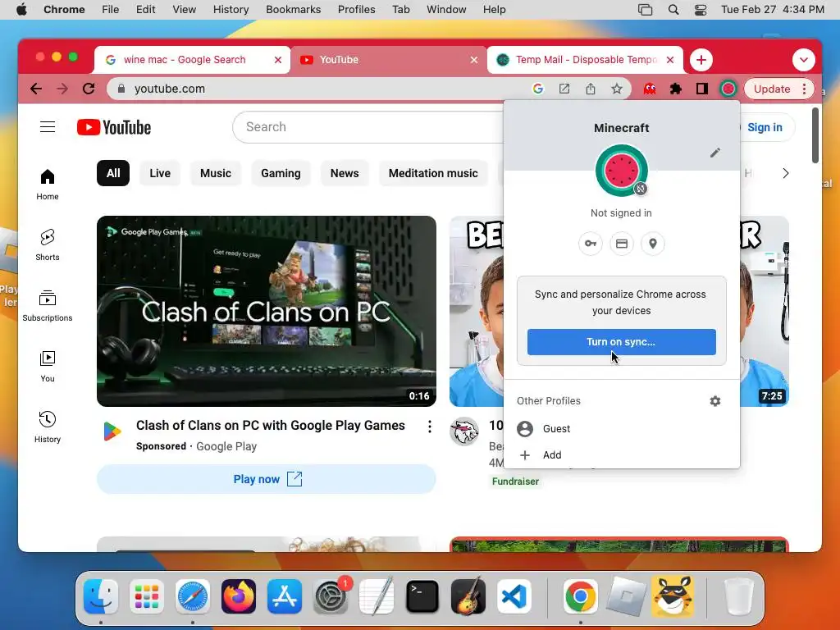Image resolution: width=840 pixels, height=630 pixels.
Task: Expand tab search dropdown arrow
Action: [x=804, y=59]
